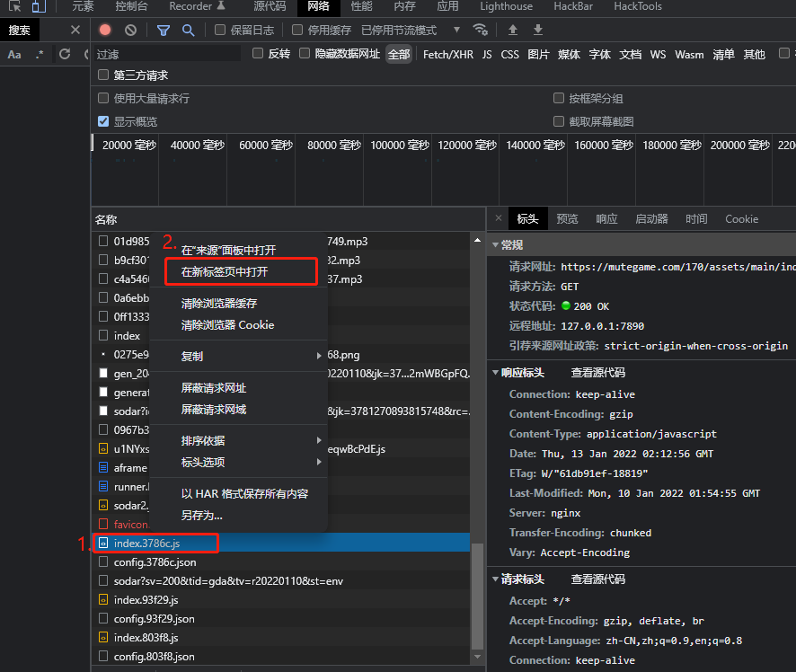Click the export HAR download arrow icon
796x672 pixels.
538,30
